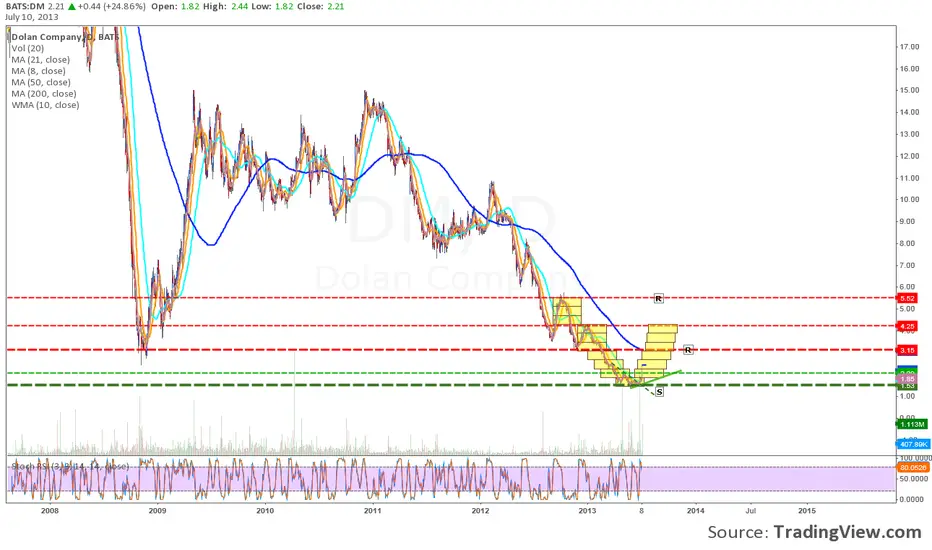The width and height of the screenshot is (932, 550).
Task: Click the Stoch RSI indicator label
Action: 70,466
